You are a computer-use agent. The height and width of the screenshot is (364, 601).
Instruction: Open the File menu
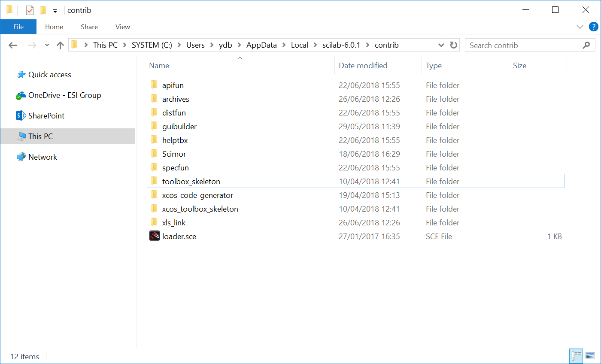[18, 27]
